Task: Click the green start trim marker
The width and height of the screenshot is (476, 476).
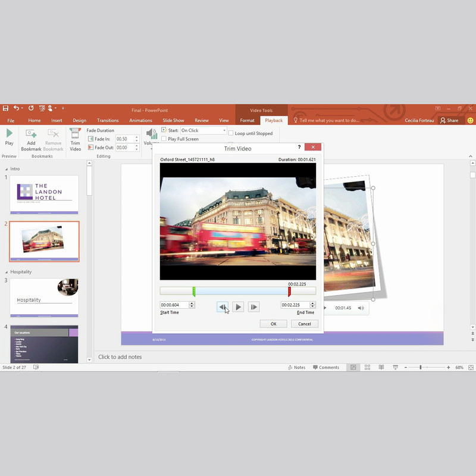Action: coord(194,291)
